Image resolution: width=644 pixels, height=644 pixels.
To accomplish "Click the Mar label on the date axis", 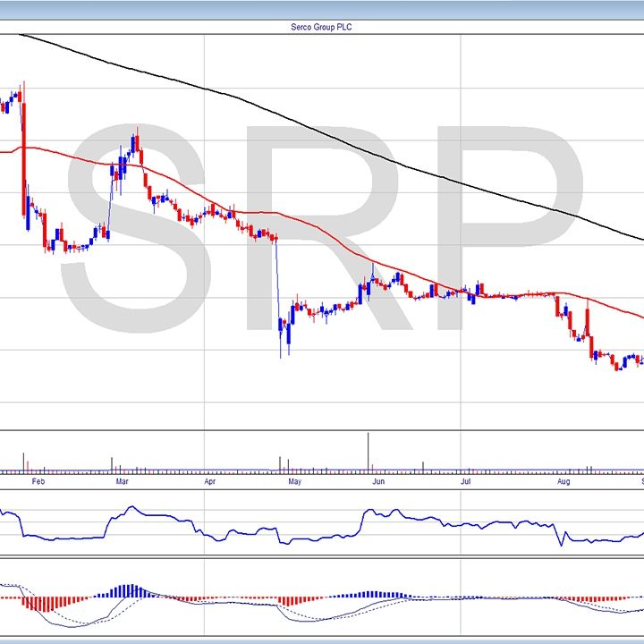I will click(123, 481).
